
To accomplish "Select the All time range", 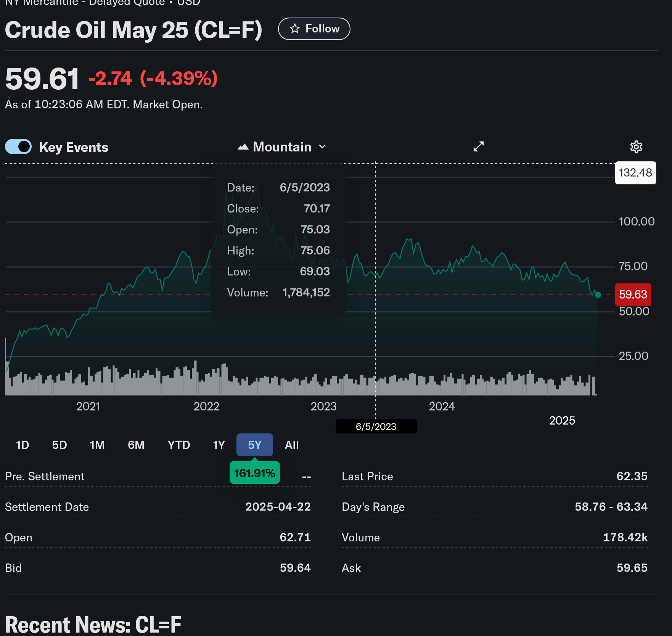I will point(291,445).
